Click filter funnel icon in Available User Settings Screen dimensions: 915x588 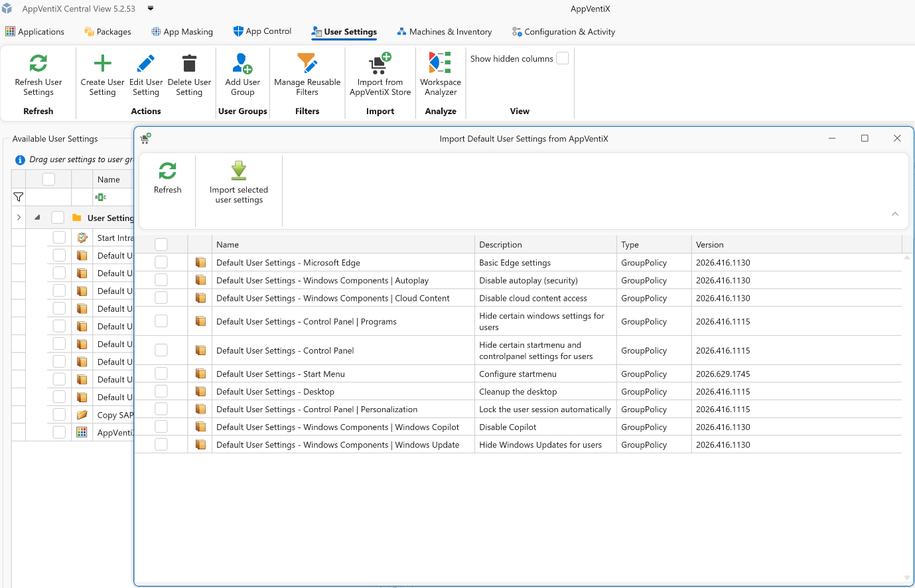point(19,197)
